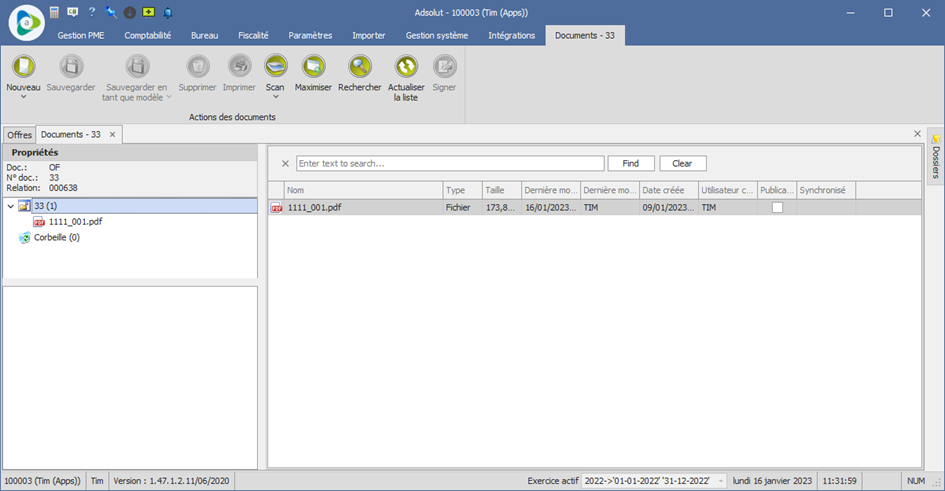Close the search bar with X
The width and height of the screenshot is (945, 491).
point(286,163)
